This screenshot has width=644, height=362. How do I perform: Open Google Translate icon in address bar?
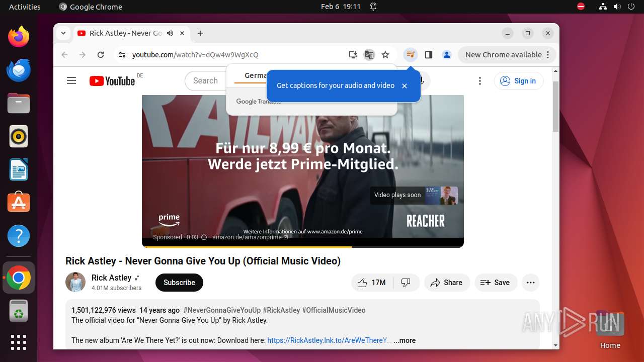(369, 55)
